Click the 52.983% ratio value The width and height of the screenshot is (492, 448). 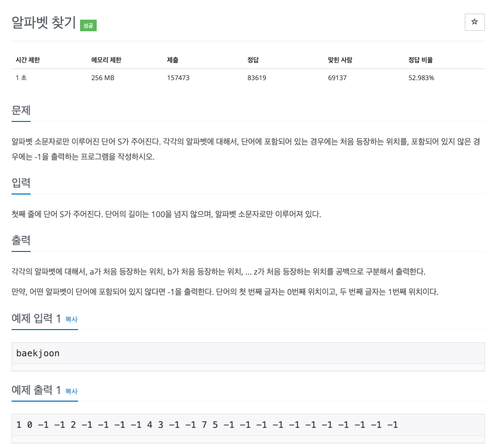pyautogui.click(x=421, y=78)
